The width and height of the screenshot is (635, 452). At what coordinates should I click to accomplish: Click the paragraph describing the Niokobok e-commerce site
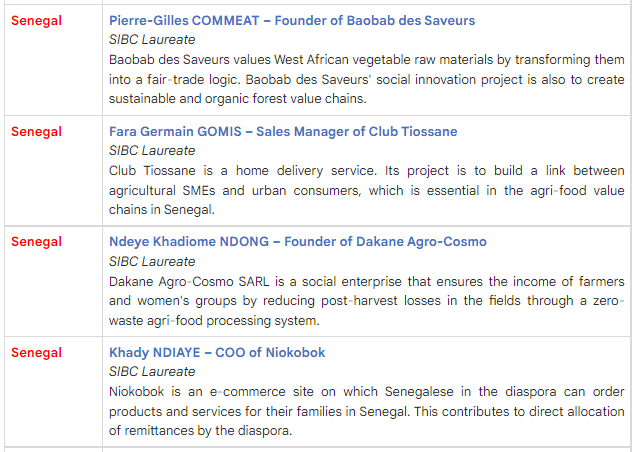[366, 411]
